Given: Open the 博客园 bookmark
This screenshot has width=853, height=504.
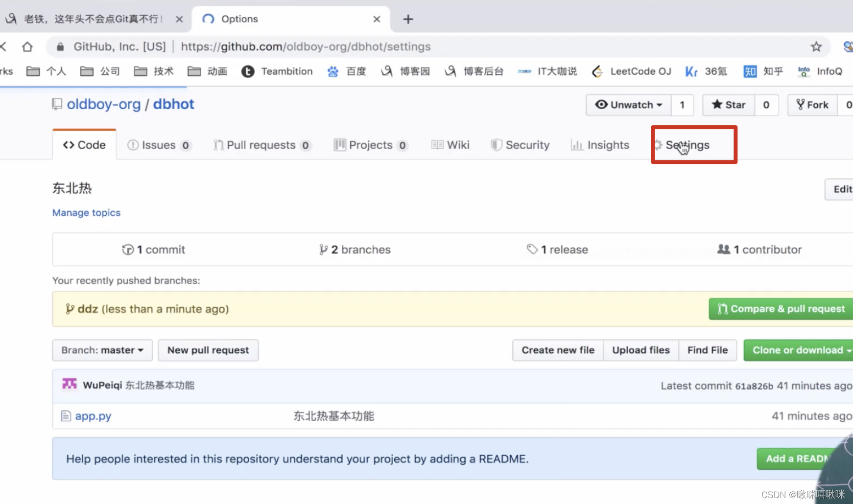Looking at the screenshot, I should click(x=405, y=71).
